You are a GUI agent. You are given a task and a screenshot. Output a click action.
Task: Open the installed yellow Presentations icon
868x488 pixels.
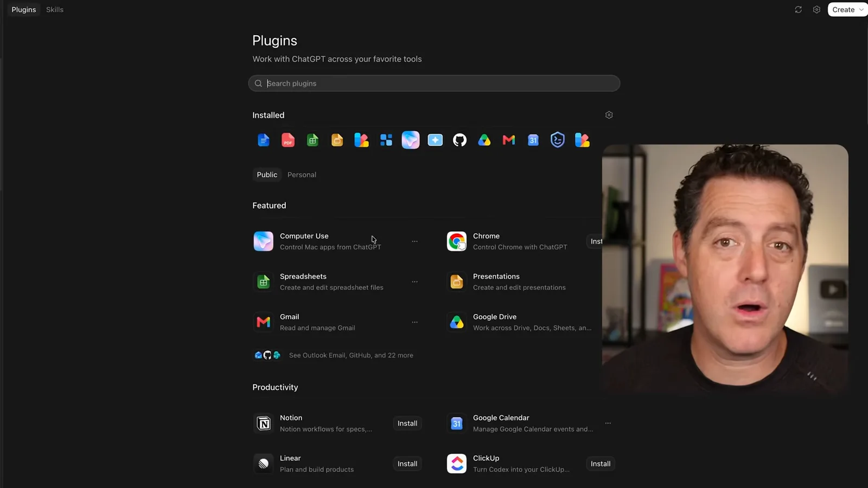[337, 140]
